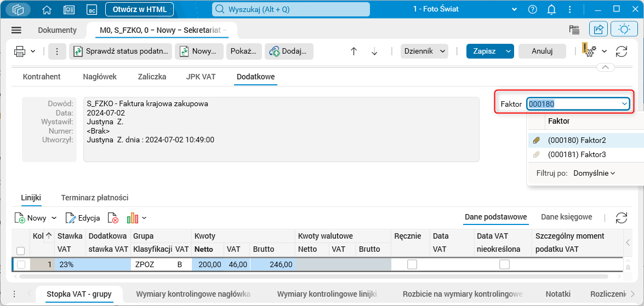The image size is (644, 306).
Task: Expand the company dropdown next to Foto Świat
Action: point(514,9)
